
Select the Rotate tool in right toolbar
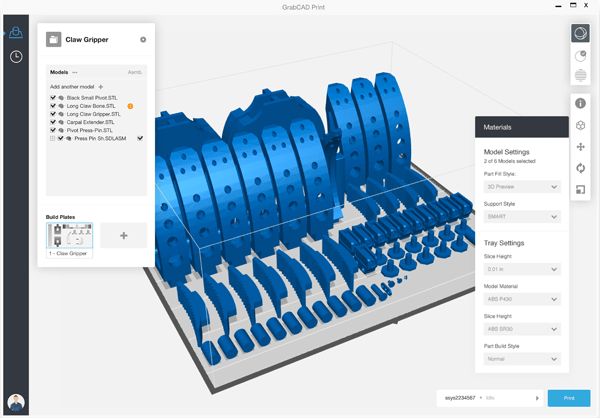[x=580, y=168]
